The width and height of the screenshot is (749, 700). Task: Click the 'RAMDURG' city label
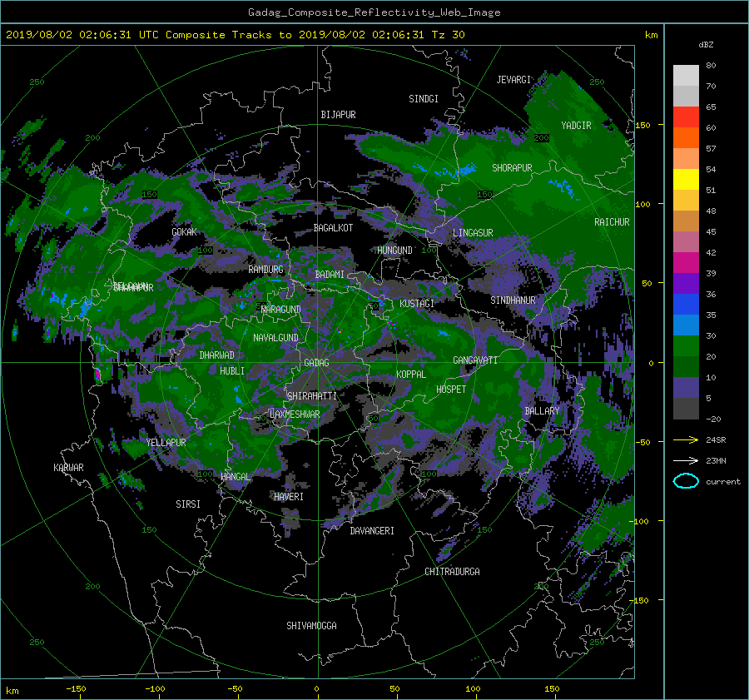[265, 270]
